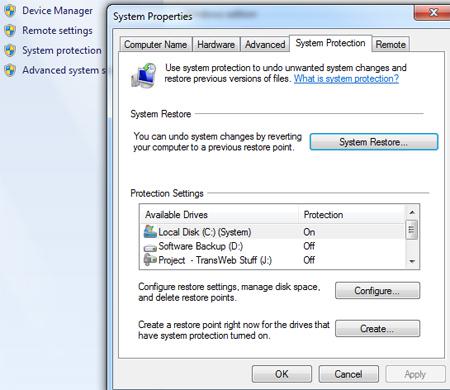Viewport: 450px width, 390px height.
Task: Click the 'On' protection value for Local Disk
Action: (x=309, y=232)
